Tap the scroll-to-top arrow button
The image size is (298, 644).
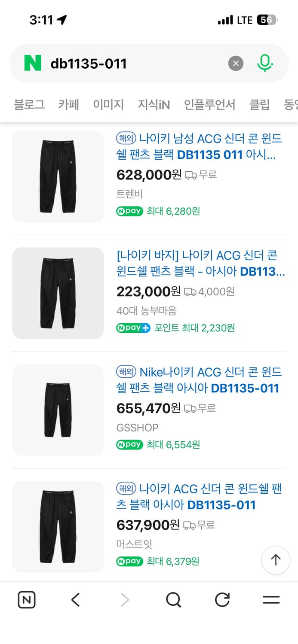coord(276,560)
